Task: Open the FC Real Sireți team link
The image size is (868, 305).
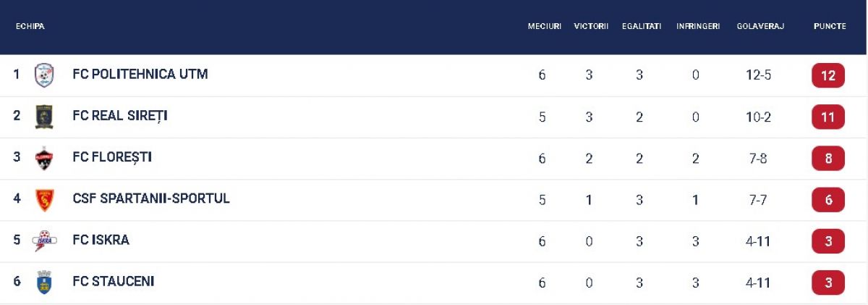Action: [120, 116]
